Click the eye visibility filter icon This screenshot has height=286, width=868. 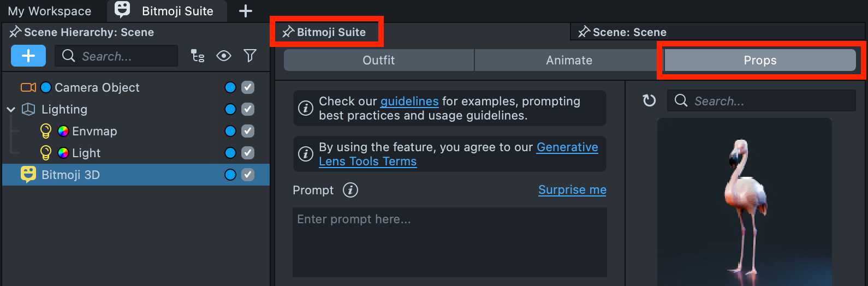(224, 56)
